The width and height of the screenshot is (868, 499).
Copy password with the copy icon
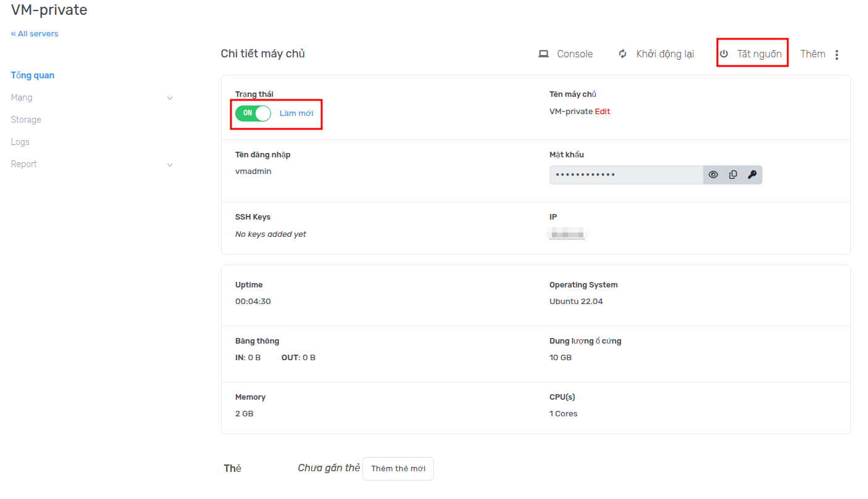pos(733,175)
